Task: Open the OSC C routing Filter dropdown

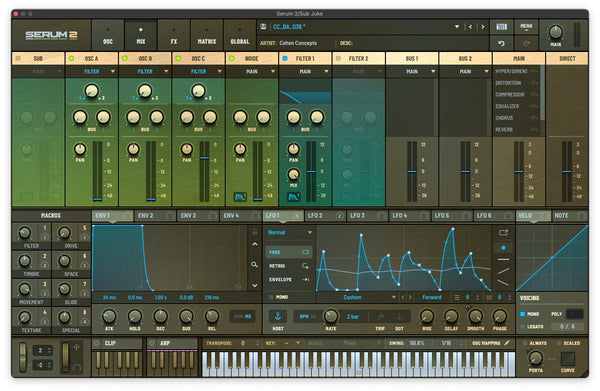Action: (x=198, y=71)
